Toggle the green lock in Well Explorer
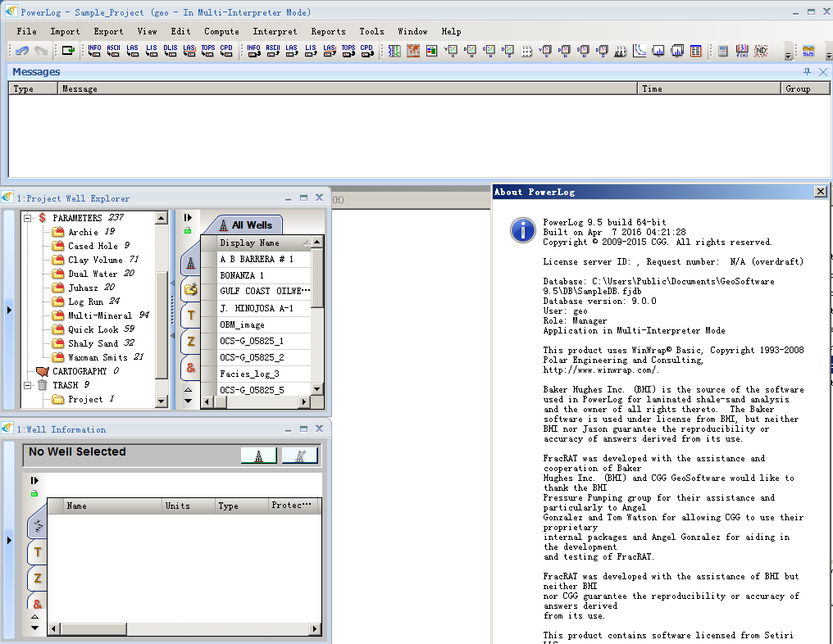 pyautogui.click(x=188, y=231)
